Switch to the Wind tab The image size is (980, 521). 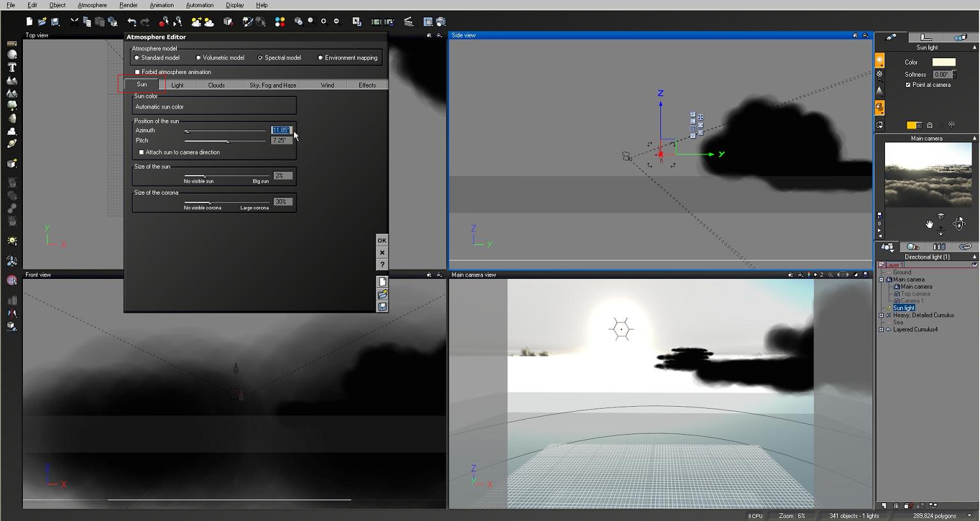point(327,85)
